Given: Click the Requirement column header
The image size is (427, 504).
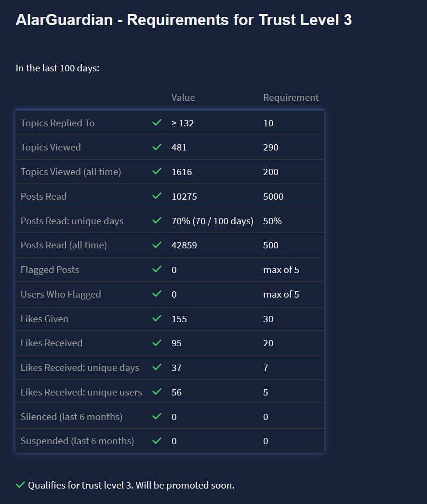Looking at the screenshot, I should (x=291, y=97).
